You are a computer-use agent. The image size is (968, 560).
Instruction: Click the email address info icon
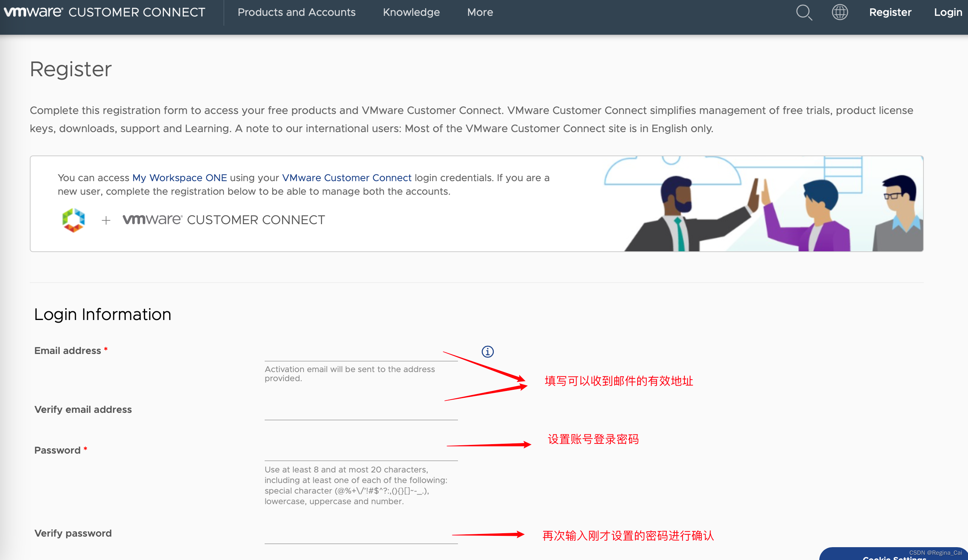point(487,351)
